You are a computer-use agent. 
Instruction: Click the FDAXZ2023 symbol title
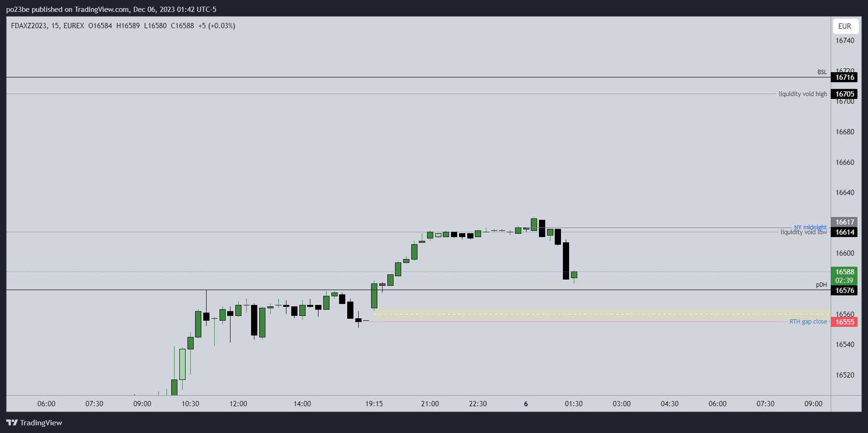click(29, 26)
